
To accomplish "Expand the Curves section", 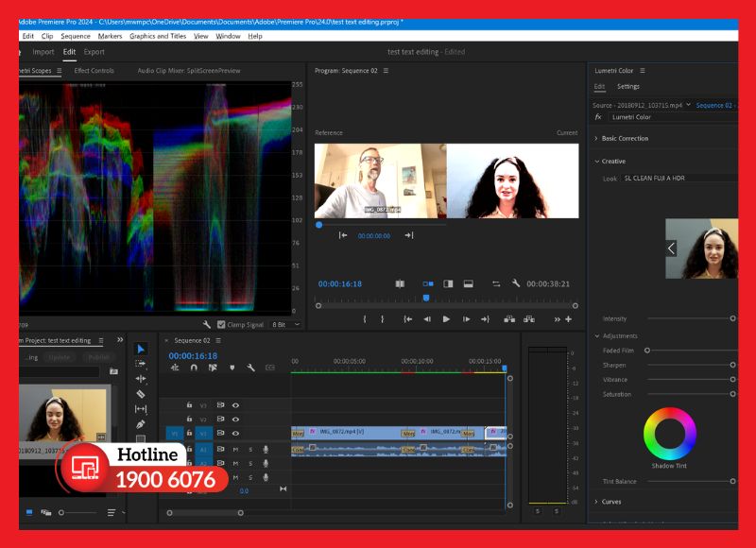I will (x=596, y=502).
